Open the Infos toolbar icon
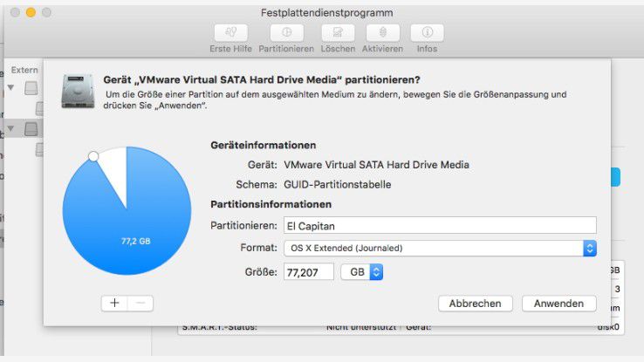This screenshot has height=362, width=644. (x=427, y=33)
